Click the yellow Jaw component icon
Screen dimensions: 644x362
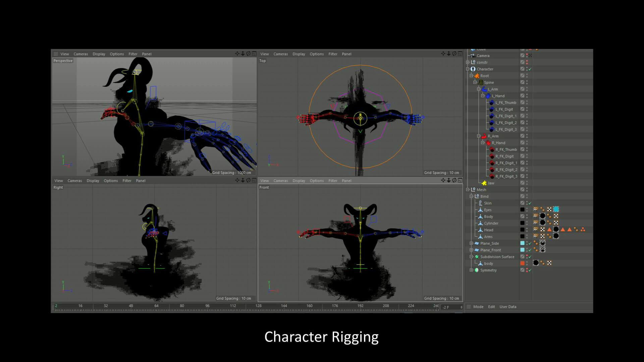(484, 183)
